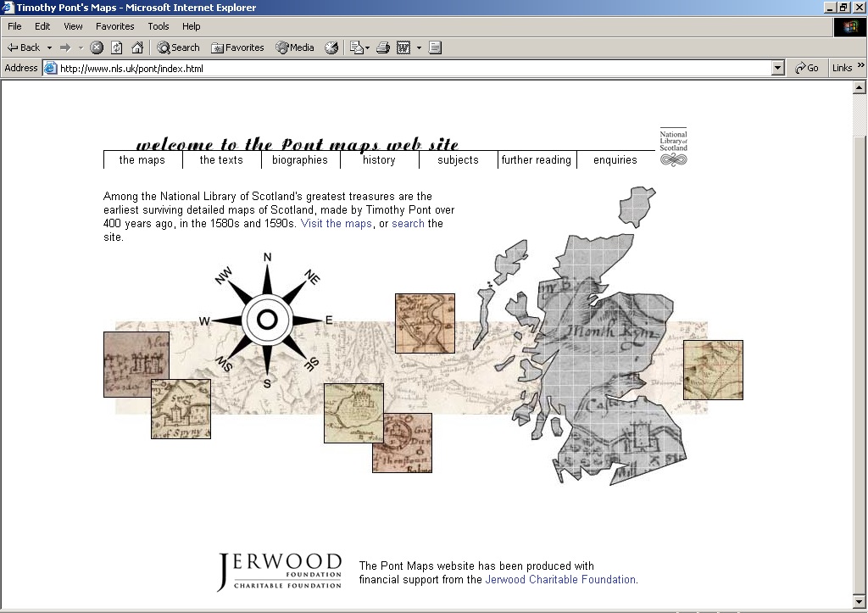Viewport: 868px width, 613px height.
Task: Click the Print icon in the toolbar
Action: coord(382,47)
